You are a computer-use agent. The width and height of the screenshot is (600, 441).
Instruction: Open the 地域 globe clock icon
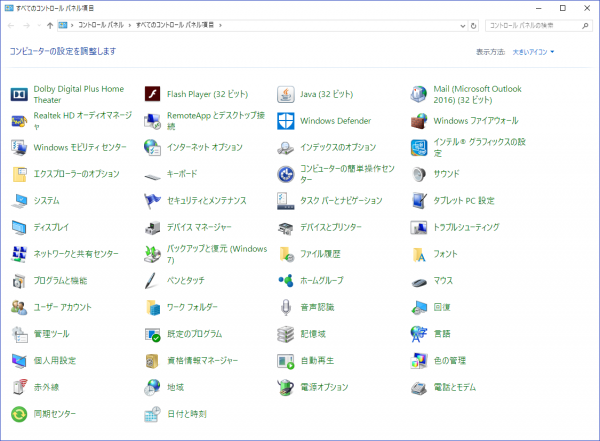pos(152,387)
